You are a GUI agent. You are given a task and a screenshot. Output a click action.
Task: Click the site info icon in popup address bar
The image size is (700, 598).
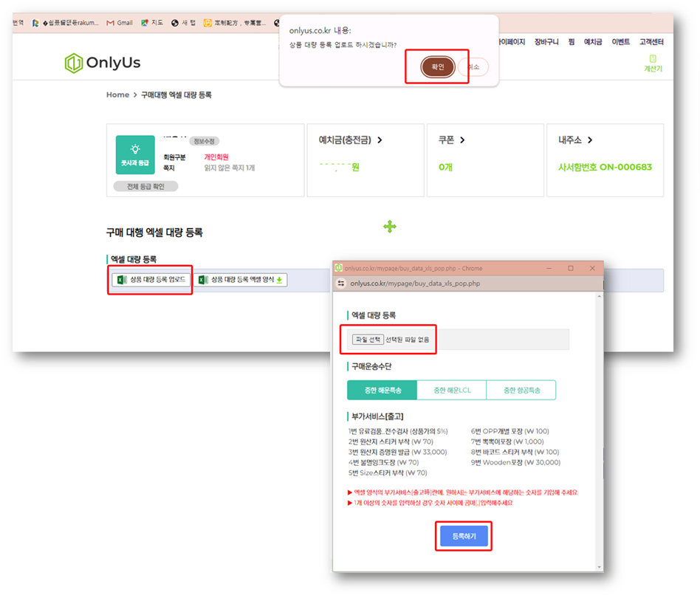pos(341,283)
